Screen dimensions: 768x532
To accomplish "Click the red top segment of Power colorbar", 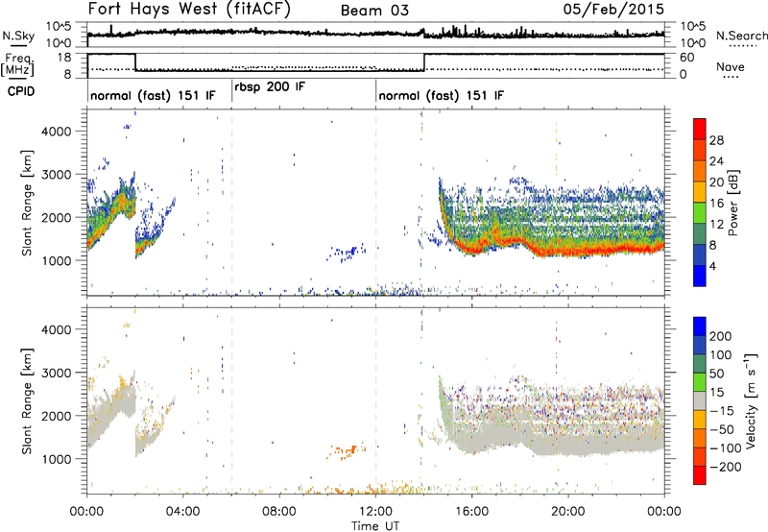I will coord(700,129).
